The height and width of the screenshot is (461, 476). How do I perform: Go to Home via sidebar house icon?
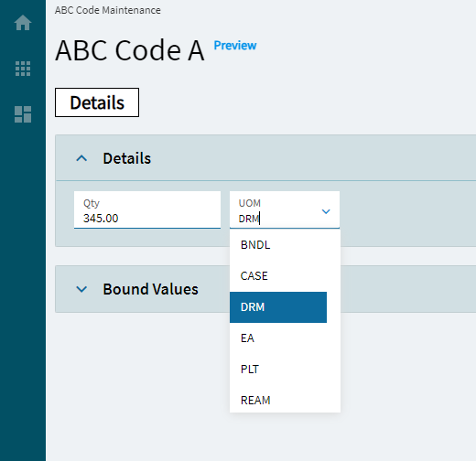pyautogui.click(x=23, y=23)
